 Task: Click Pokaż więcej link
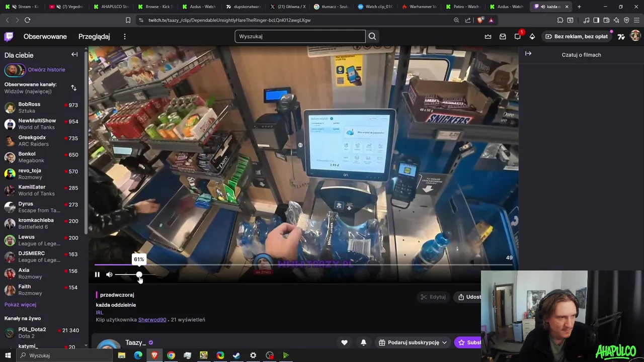[x=20, y=304]
